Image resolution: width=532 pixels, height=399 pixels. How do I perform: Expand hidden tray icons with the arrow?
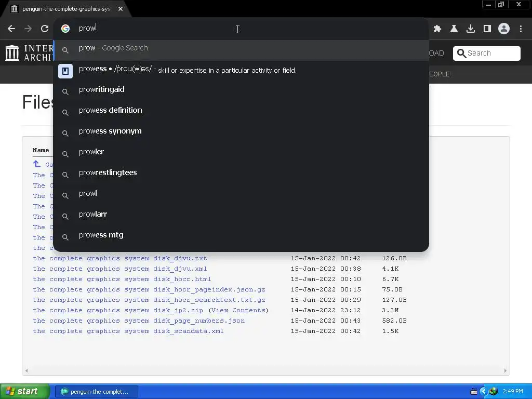coord(484,392)
